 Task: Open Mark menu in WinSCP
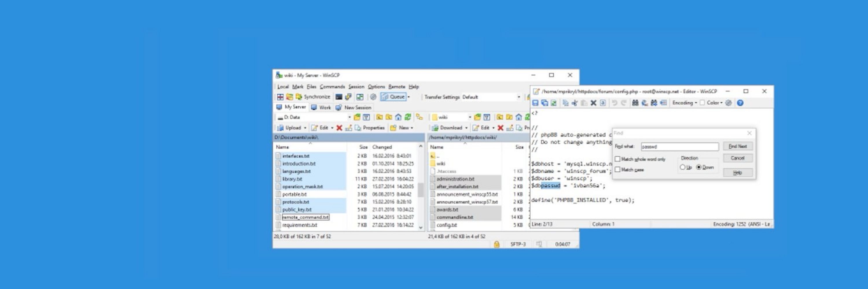[297, 86]
